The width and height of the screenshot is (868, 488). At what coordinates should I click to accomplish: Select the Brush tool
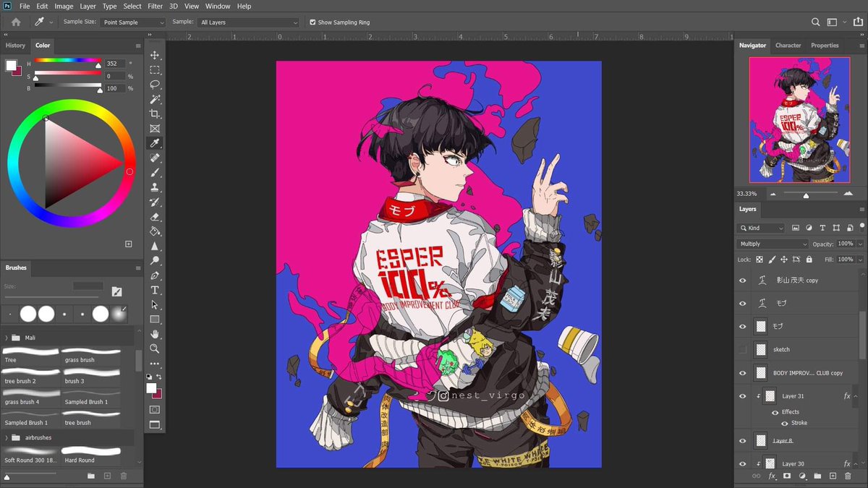coord(155,173)
